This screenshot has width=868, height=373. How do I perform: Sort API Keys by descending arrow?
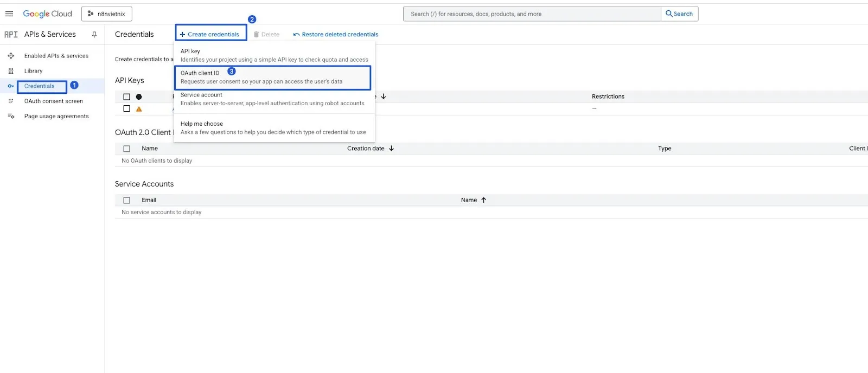point(384,97)
